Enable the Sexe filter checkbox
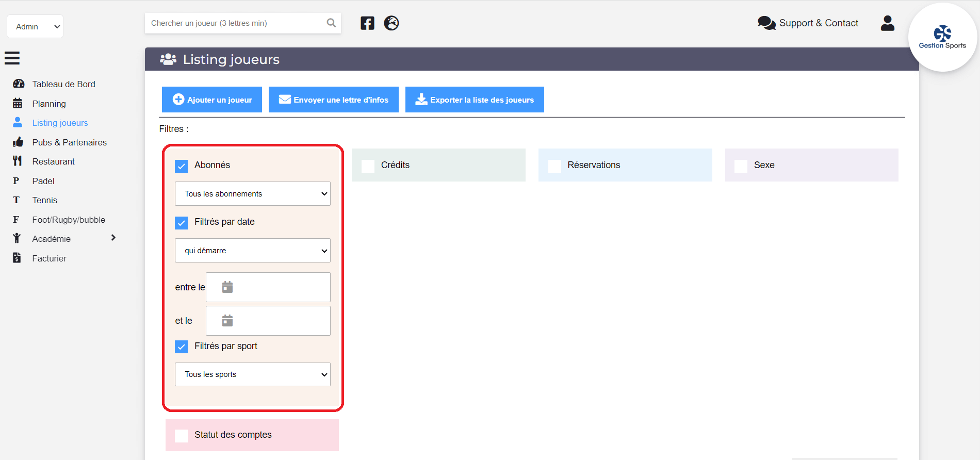The image size is (980, 460). (x=741, y=166)
